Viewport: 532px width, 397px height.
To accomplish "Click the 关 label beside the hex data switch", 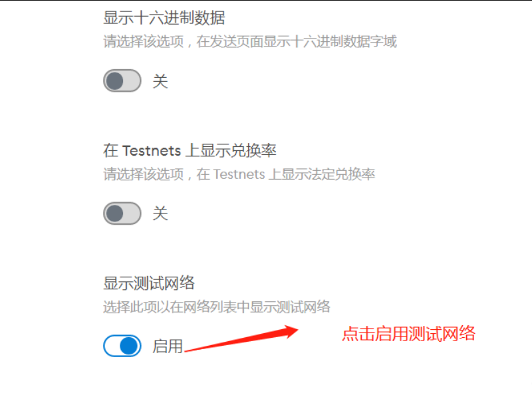I will coord(160,81).
